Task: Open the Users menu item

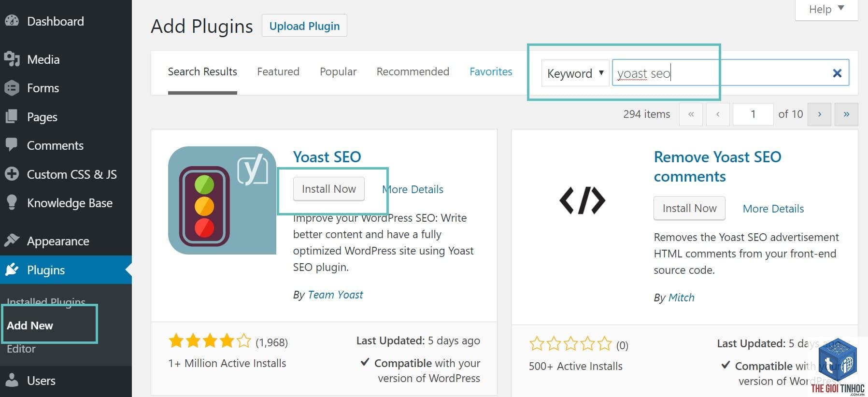Action: 66,381
